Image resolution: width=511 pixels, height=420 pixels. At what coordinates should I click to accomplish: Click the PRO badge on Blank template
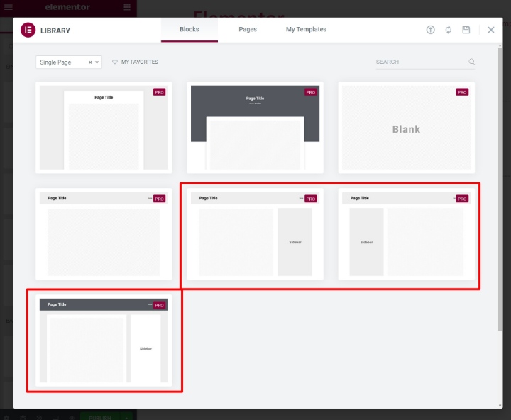pos(462,92)
